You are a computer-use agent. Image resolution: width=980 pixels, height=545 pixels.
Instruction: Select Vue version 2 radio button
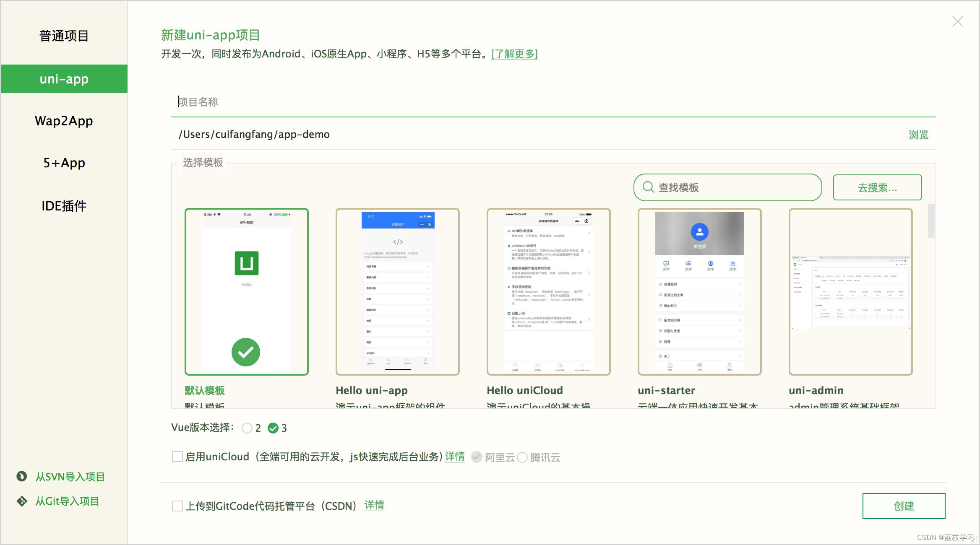pyautogui.click(x=247, y=428)
